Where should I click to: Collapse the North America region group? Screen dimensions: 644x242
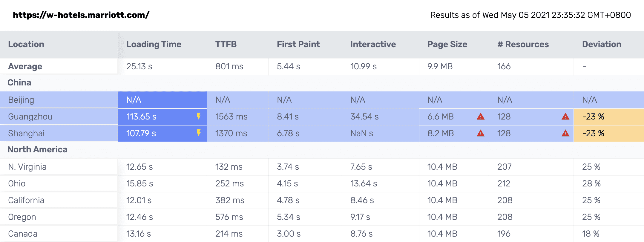coord(37,149)
